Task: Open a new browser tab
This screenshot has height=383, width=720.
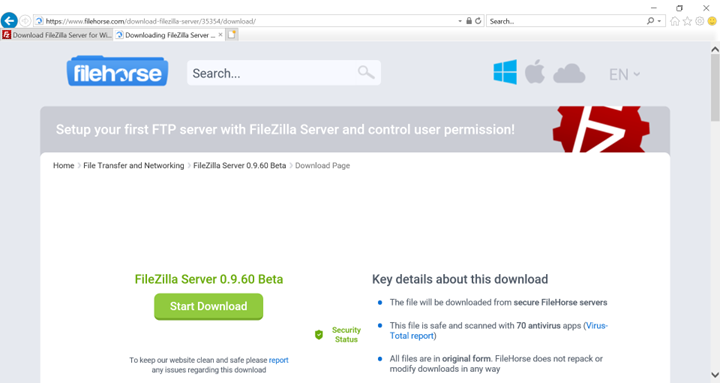Action: pos(232,34)
